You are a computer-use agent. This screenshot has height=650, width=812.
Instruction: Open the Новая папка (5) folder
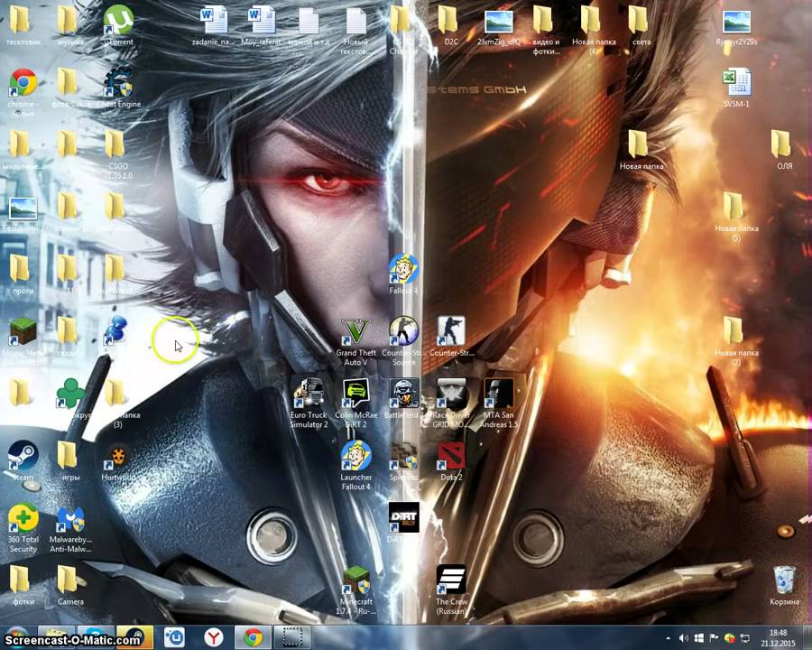(x=736, y=217)
